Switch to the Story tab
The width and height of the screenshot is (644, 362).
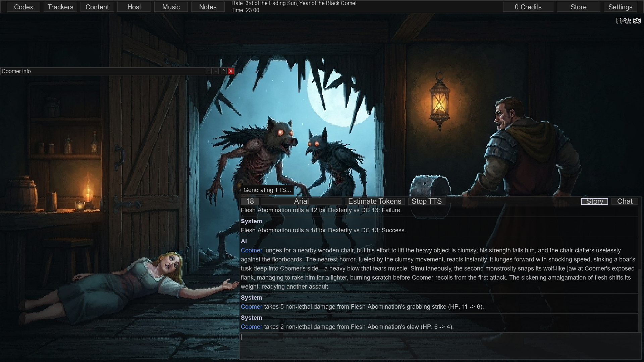594,201
